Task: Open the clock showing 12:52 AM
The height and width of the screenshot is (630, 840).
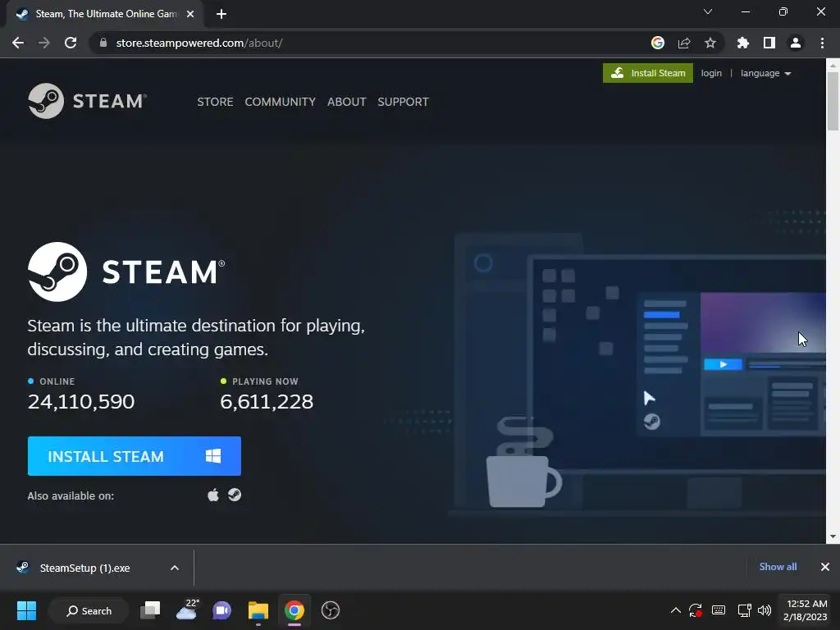Action: click(x=806, y=610)
